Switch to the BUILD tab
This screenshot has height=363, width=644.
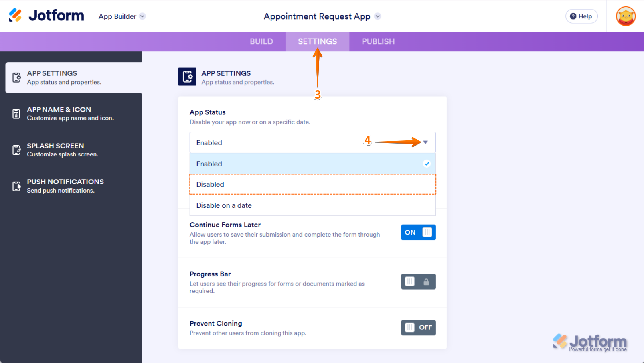pos(261,41)
